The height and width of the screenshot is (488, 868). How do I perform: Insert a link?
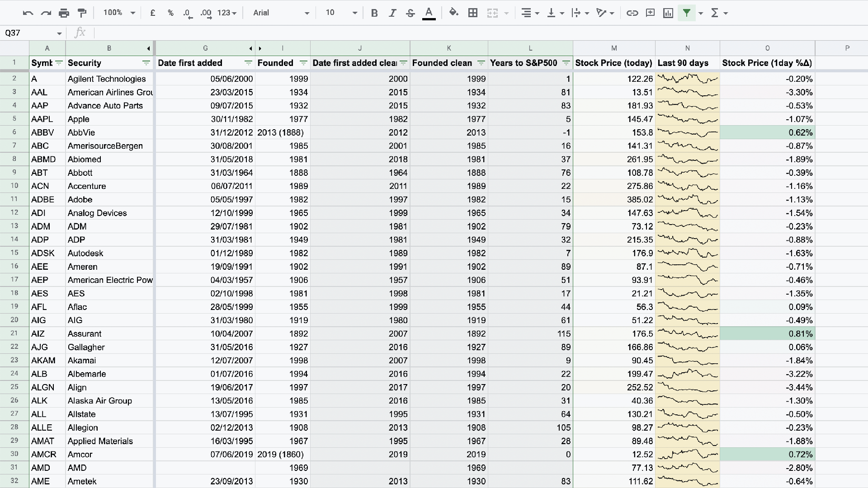point(632,13)
